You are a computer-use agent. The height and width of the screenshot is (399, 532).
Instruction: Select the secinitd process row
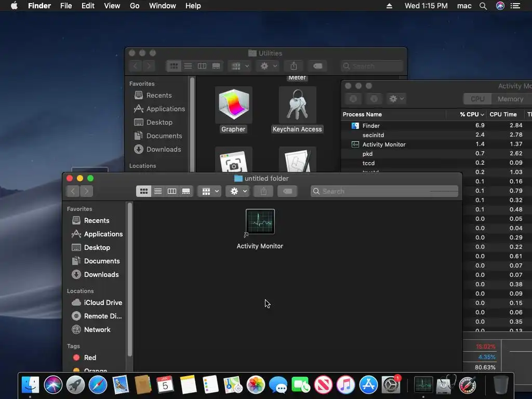(436, 135)
